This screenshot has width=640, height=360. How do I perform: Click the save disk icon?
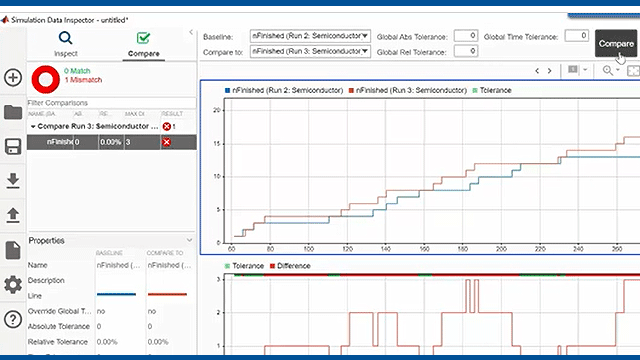click(13, 147)
